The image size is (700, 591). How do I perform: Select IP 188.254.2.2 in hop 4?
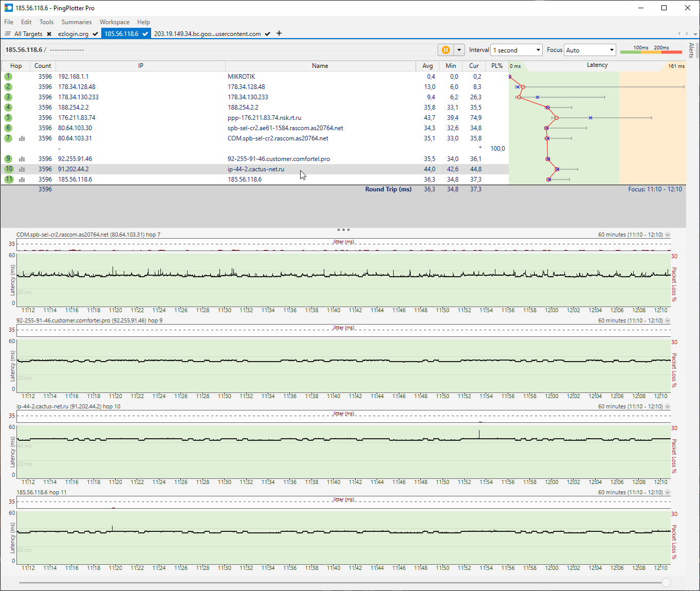73,108
